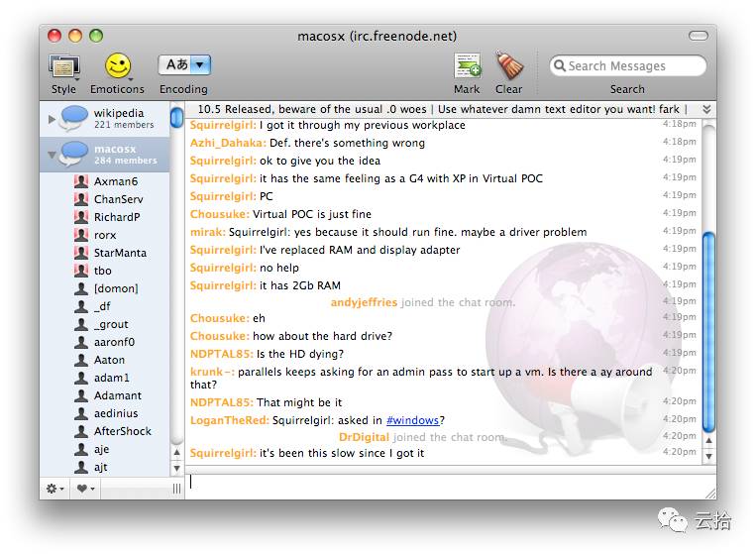Select member tbo
Image resolution: width=756 pixels, height=554 pixels.
105,271
